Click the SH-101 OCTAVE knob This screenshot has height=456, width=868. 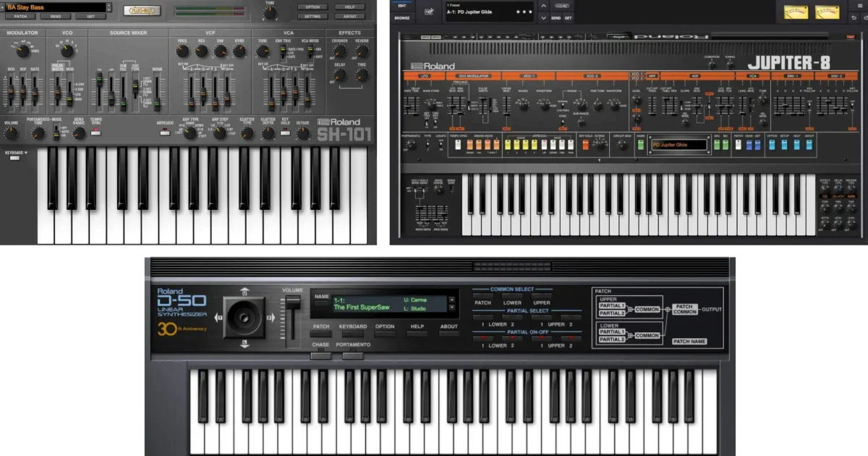(x=303, y=133)
